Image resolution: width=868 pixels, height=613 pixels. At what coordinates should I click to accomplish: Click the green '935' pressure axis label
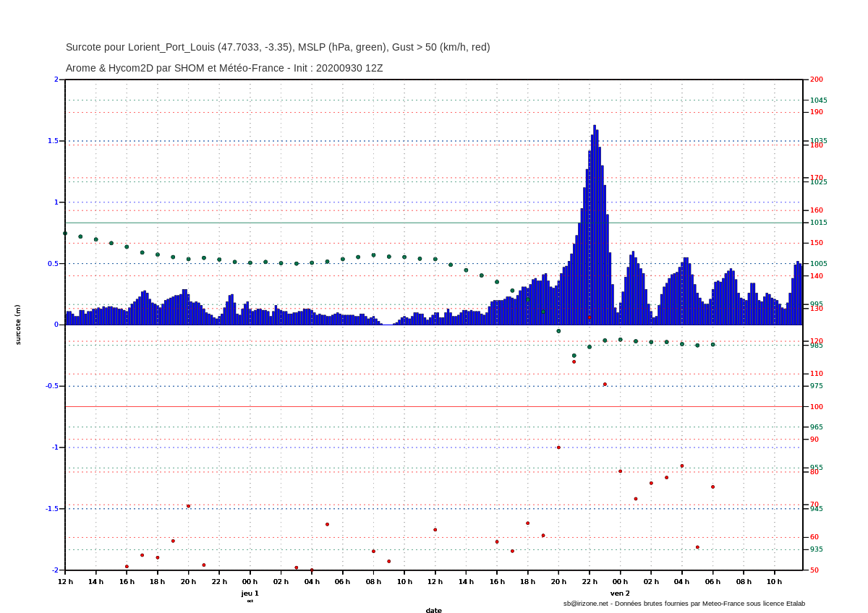(816, 549)
